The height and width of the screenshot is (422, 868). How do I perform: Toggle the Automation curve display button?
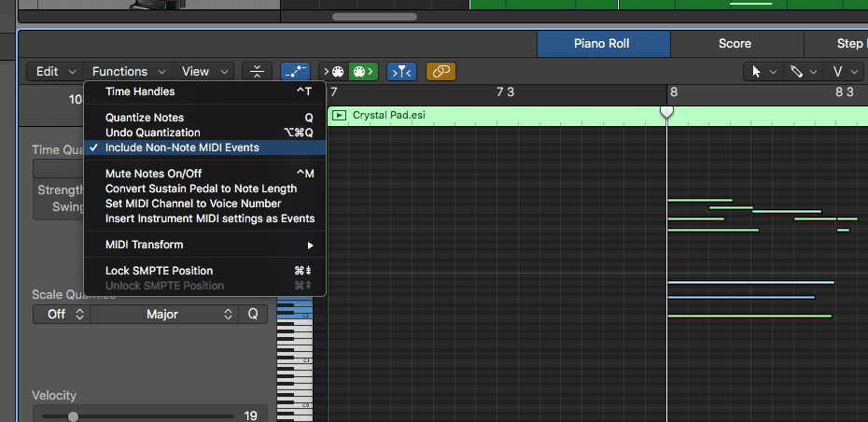(295, 71)
